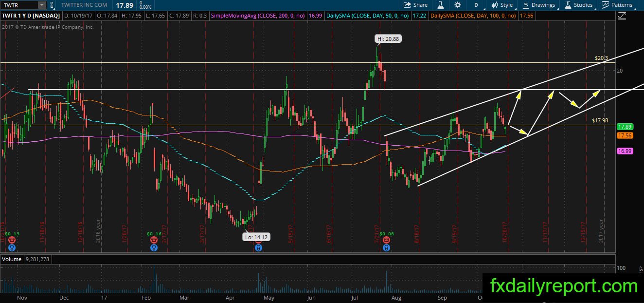
Task: Click the blue lightbulb icon under $0.16
Action: 154,247
